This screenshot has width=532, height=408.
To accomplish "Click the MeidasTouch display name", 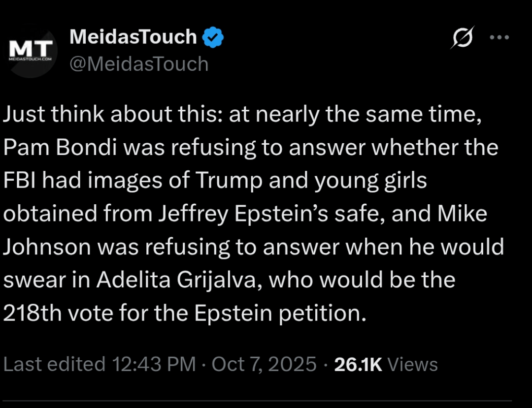I will pos(133,37).
